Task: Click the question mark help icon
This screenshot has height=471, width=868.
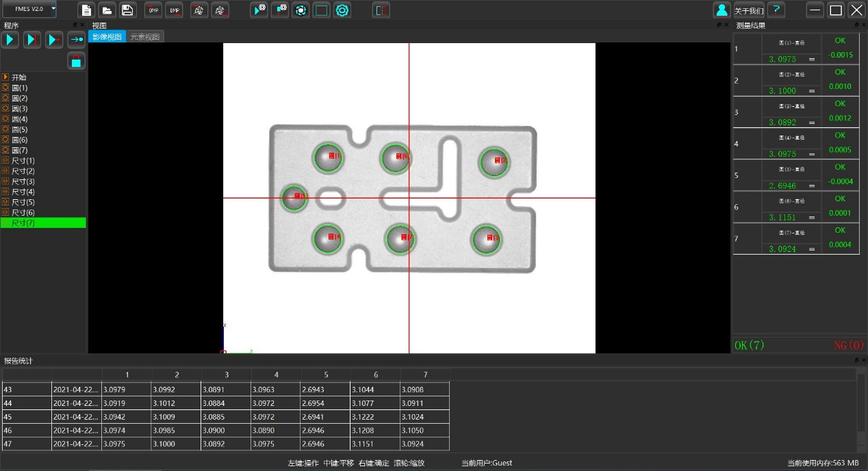Action: [x=776, y=10]
